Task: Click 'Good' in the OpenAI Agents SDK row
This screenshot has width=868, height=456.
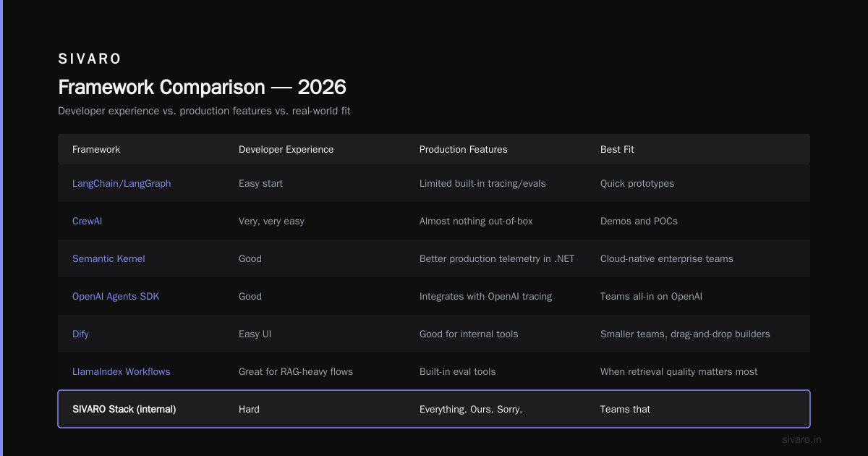Action: (x=250, y=296)
